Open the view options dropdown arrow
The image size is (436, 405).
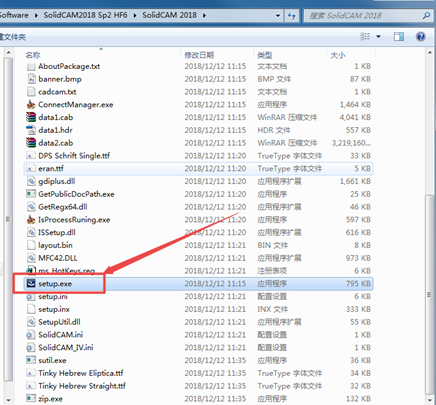click(378, 36)
